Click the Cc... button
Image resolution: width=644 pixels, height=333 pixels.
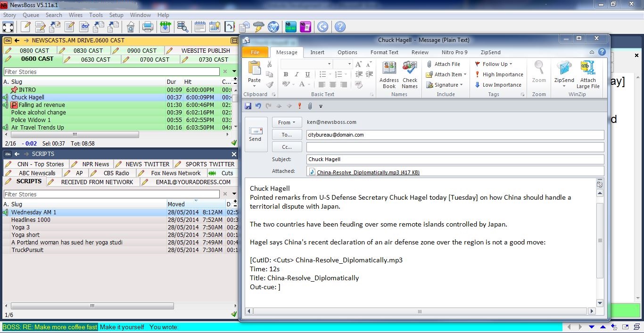tap(287, 147)
